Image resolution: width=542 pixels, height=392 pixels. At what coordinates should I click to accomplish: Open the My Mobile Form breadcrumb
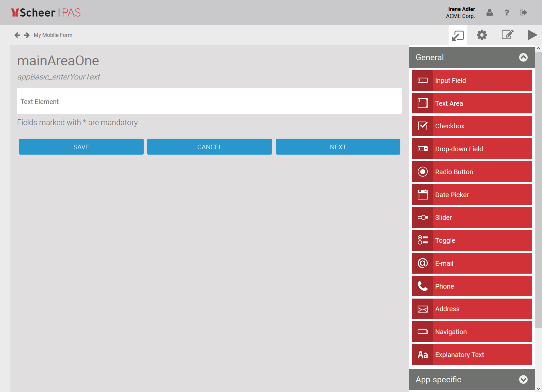[53, 35]
